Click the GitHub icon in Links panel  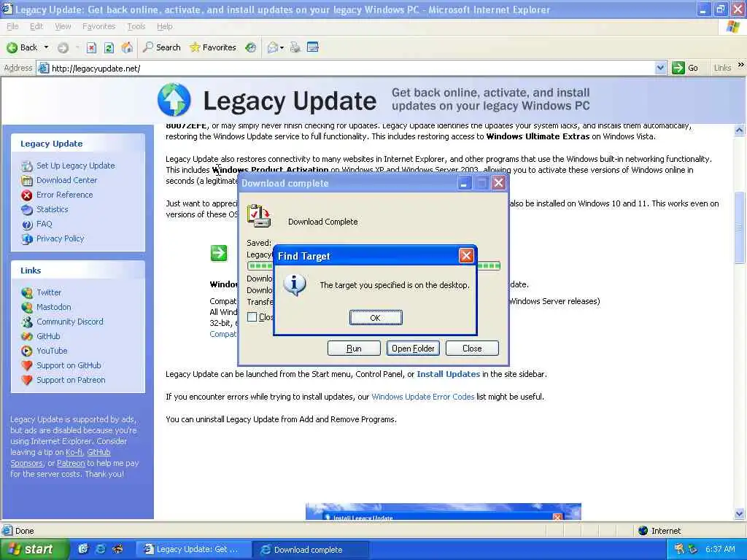click(x=27, y=336)
